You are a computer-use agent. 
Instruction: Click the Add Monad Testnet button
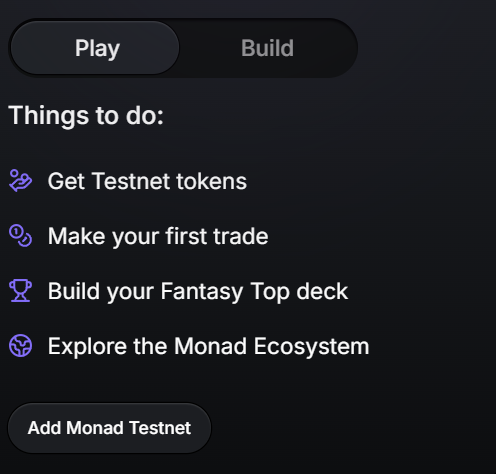(x=109, y=428)
